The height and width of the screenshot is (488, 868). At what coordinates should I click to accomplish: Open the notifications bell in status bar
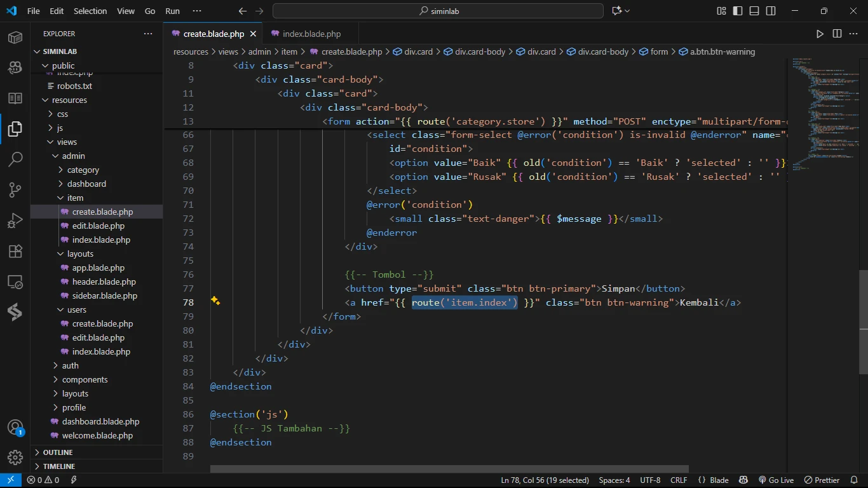click(x=855, y=480)
